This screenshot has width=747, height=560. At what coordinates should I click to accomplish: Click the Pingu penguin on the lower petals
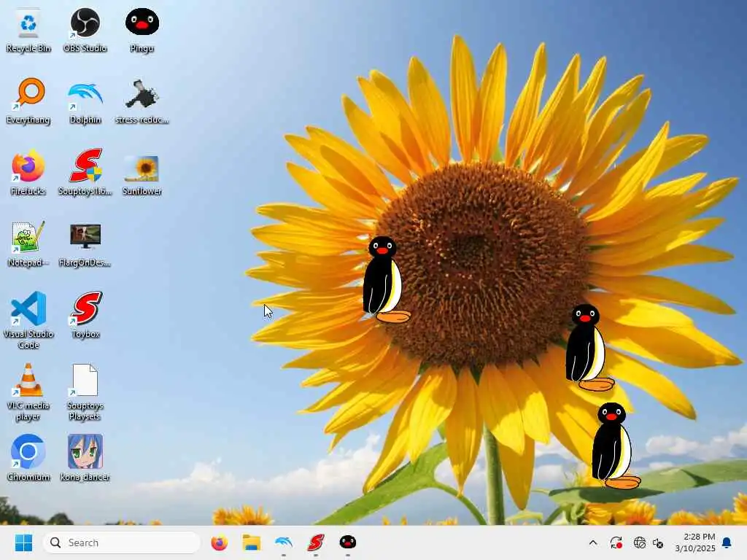589,348
